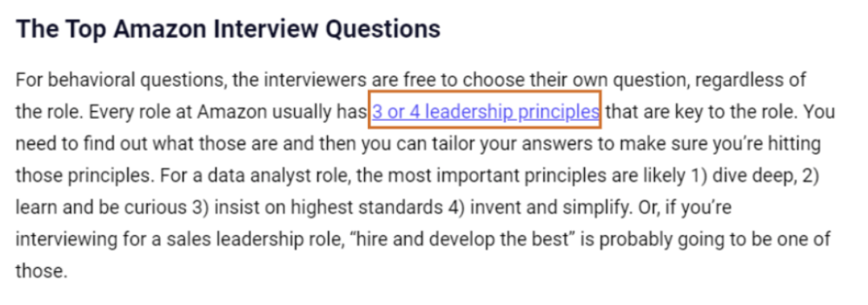This screenshot has height=305, width=868.
Task: Click 'The Top Amazon Interview Questions' heading
Action: [x=228, y=29]
